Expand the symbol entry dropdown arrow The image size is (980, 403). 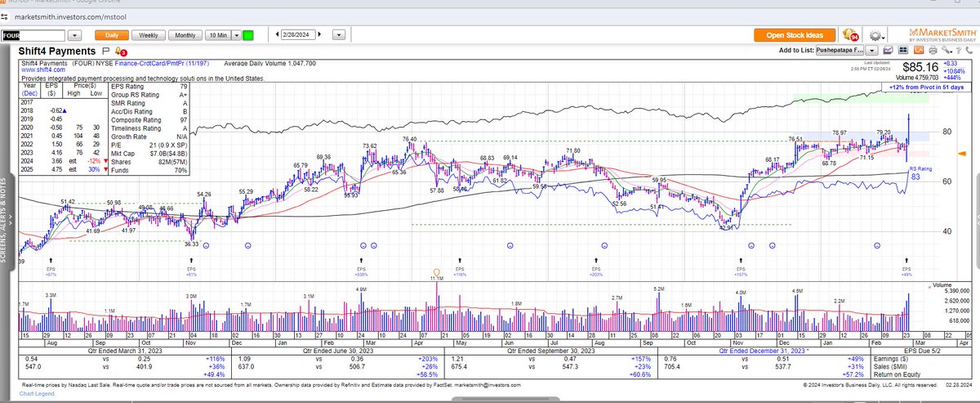(74, 36)
